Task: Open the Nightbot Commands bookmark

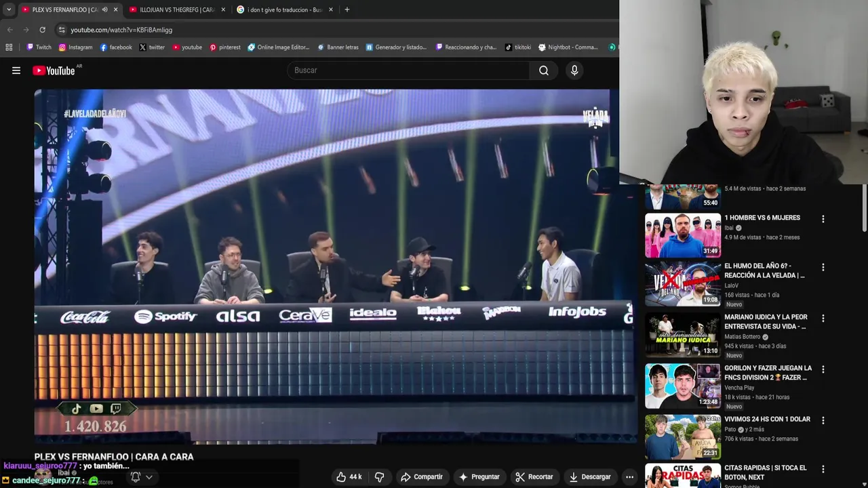Action: 568,47
